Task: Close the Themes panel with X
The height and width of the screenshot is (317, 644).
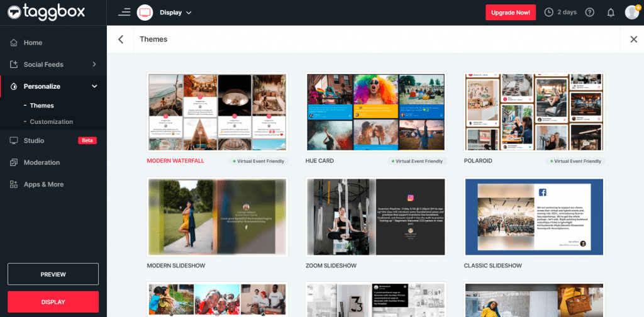Action: (633, 39)
